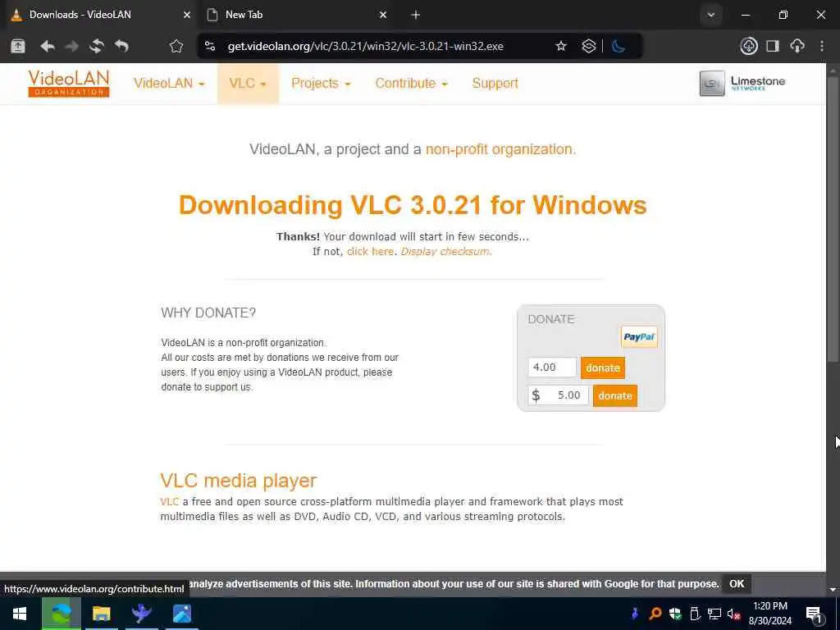The image size is (840, 630).
Task: Click the 'click here' download link
Action: (x=370, y=251)
